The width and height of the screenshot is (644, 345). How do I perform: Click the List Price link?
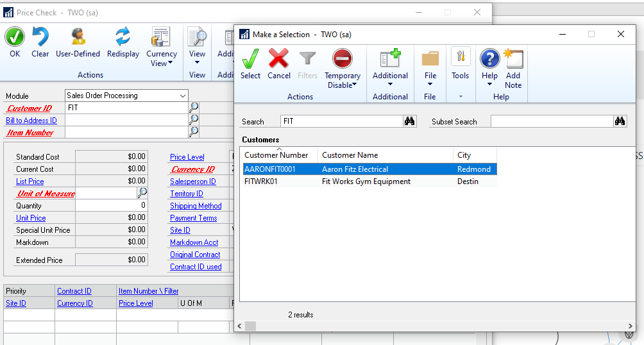click(30, 181)
